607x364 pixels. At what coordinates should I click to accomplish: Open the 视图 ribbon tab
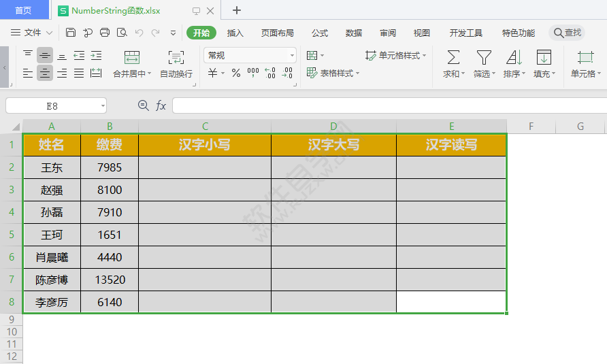(x=422, y=33)
